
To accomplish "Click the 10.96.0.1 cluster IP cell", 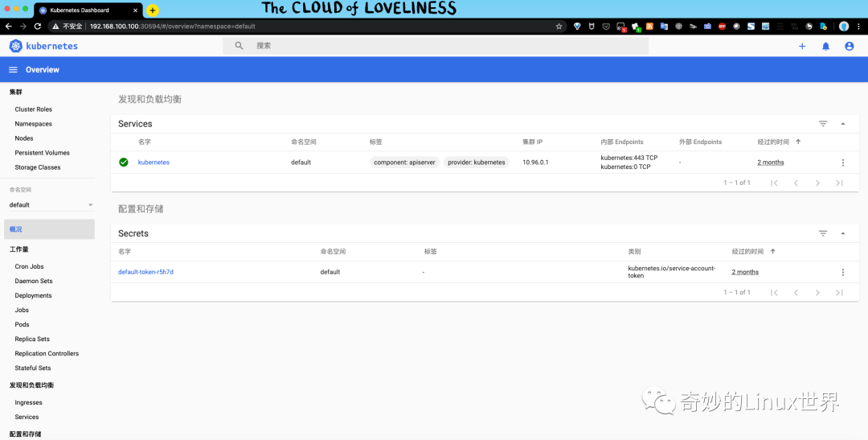I will pyautogui.click(x=535, y=162).
